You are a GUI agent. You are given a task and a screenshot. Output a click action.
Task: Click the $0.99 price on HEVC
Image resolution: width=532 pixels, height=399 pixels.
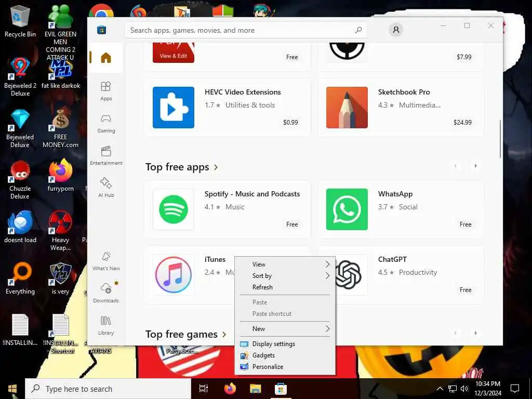click(290, 123)
